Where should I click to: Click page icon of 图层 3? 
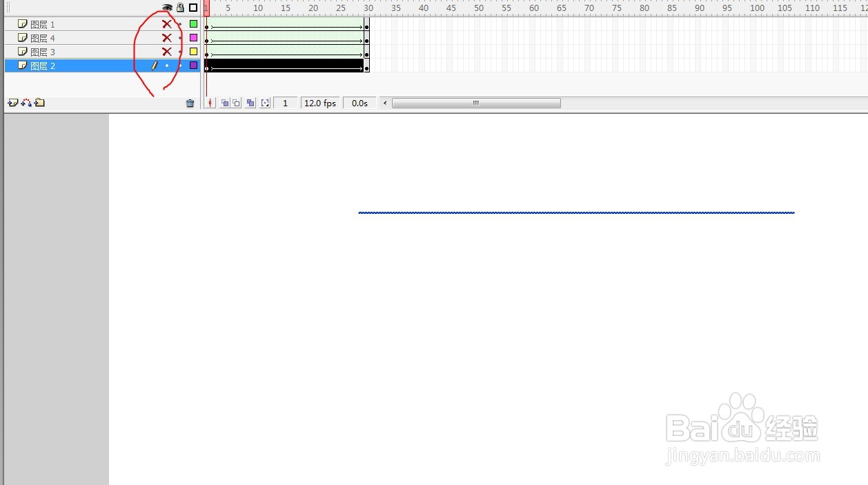pos(22,52)
